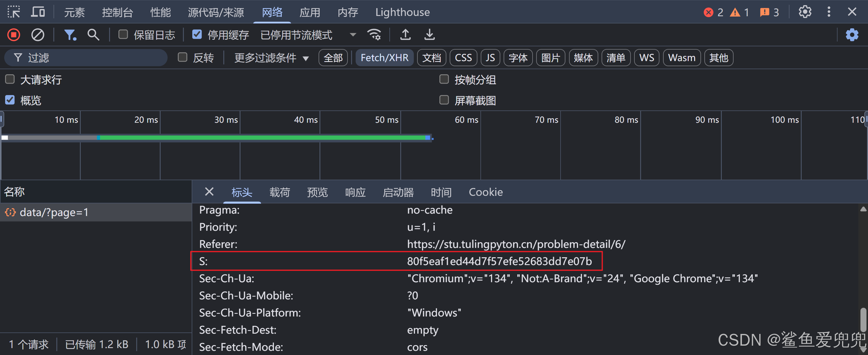868x355 pixels.
Task: Uncheck the 停用缓存 checkbox
Action: [197, 34]
